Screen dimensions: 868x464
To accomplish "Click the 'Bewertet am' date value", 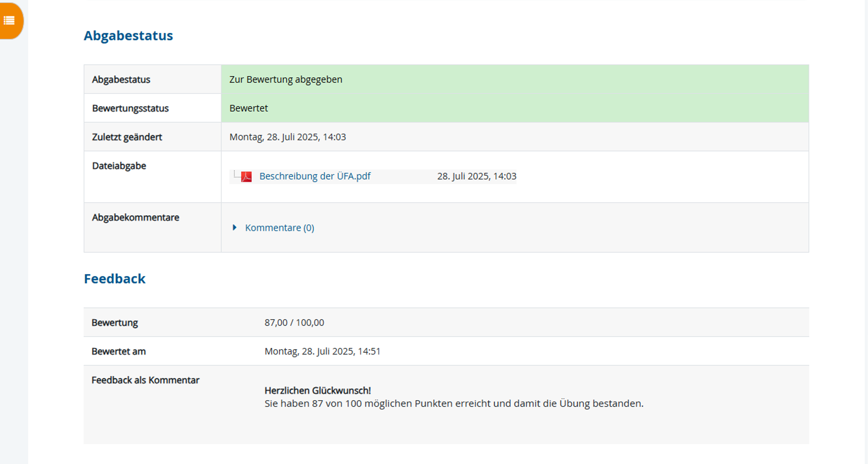I will coord(322,351).
